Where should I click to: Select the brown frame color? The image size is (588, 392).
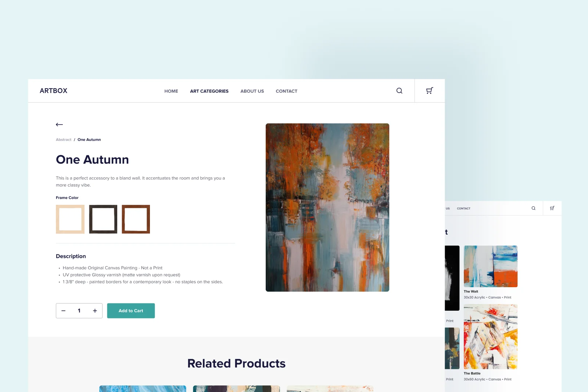pos(136,219)
